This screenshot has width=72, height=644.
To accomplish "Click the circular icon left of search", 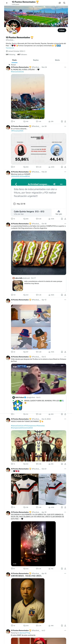I will 60,3.
